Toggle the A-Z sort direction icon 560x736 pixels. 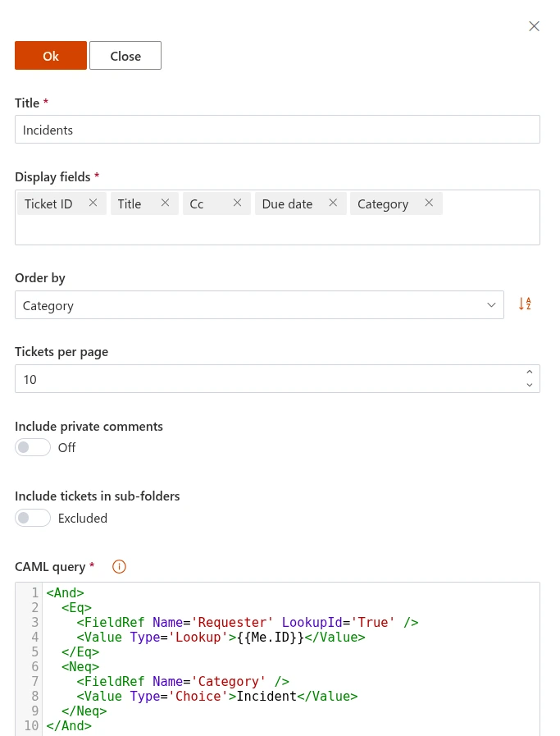(525, 304)
